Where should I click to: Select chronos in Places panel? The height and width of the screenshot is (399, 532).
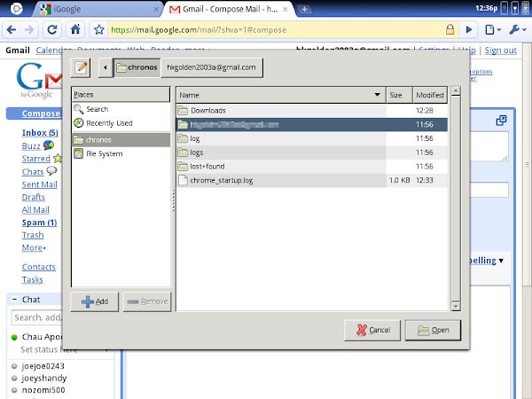click(x=121, y=140)
